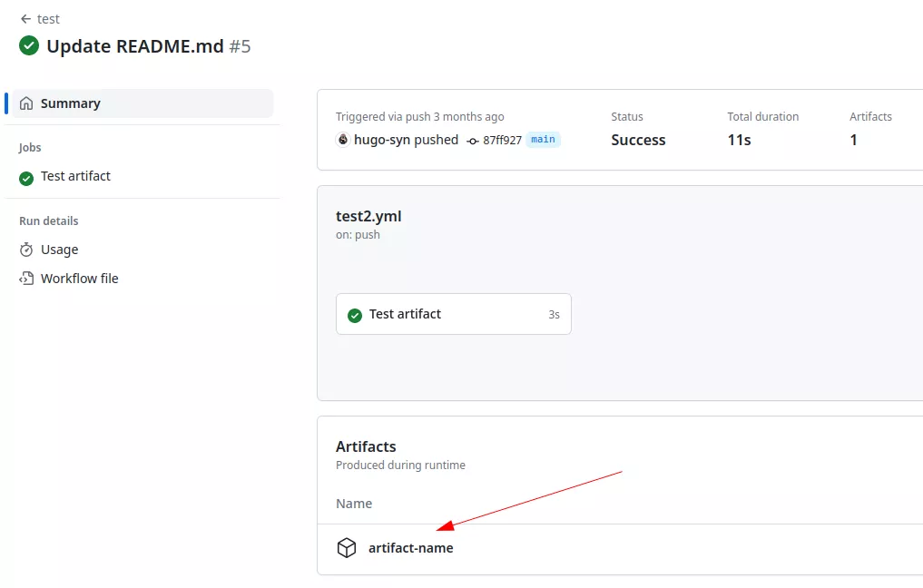This screenshot has width=923, height=588.
Task: Select Test artifact job in sidebar
Action: [75, 176]
